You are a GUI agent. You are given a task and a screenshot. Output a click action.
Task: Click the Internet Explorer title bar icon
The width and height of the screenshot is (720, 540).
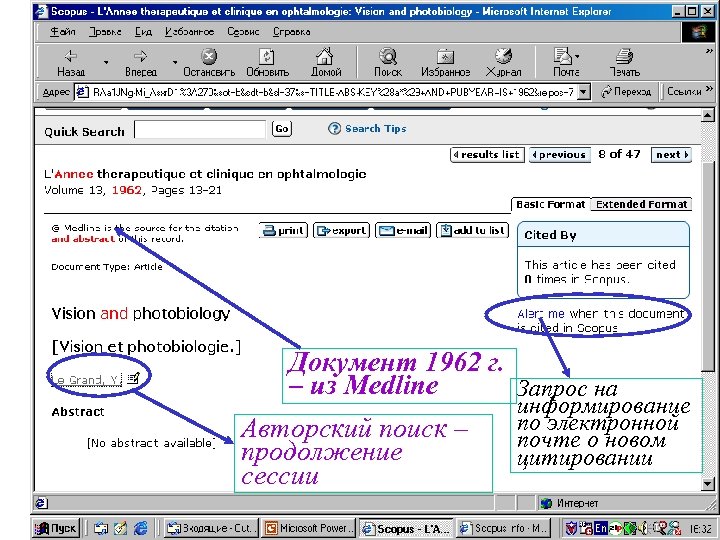[x=41, y=11]
